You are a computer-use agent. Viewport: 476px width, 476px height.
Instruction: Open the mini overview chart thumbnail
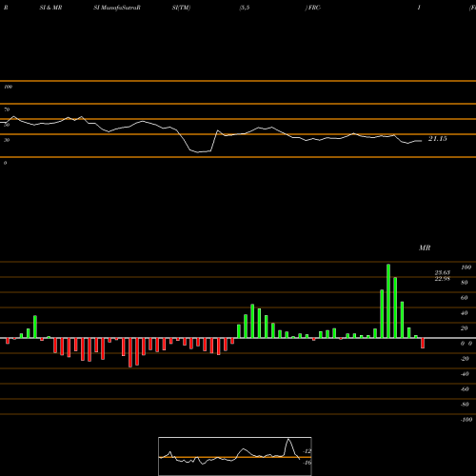(x=235, y=456)
